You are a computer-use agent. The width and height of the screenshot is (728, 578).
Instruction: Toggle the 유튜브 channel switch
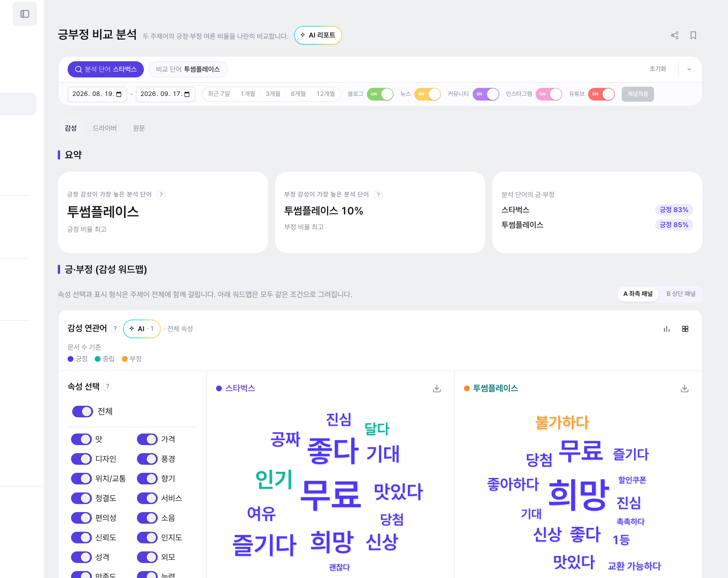[601, 94]
